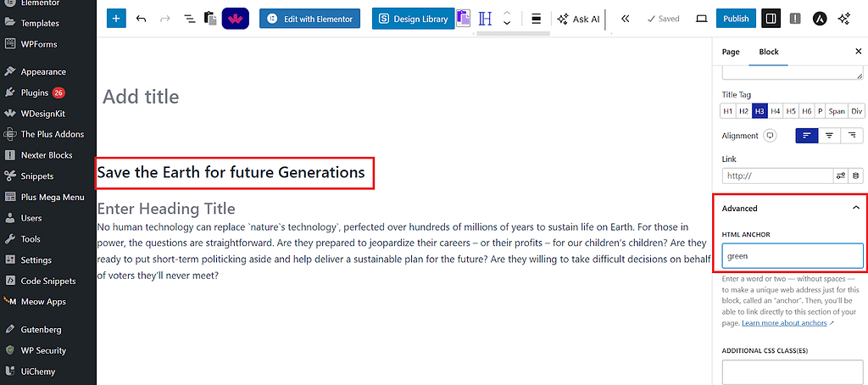Collapse toolbar with double chevron

626,19
